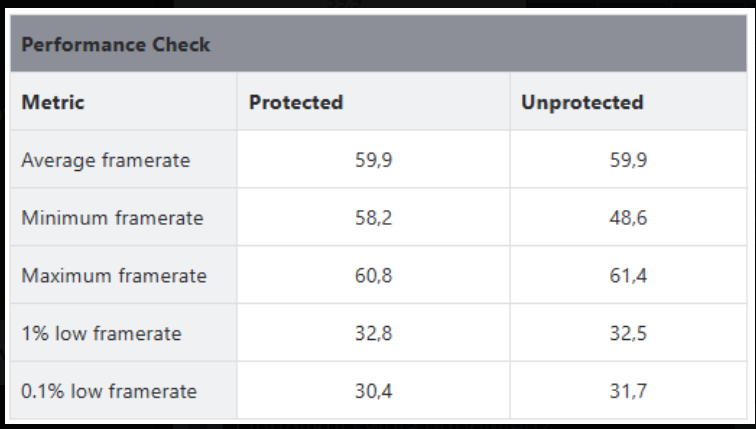Click the Protected minimum value 58,2
756x429 pixels.
tap(373, 217)
